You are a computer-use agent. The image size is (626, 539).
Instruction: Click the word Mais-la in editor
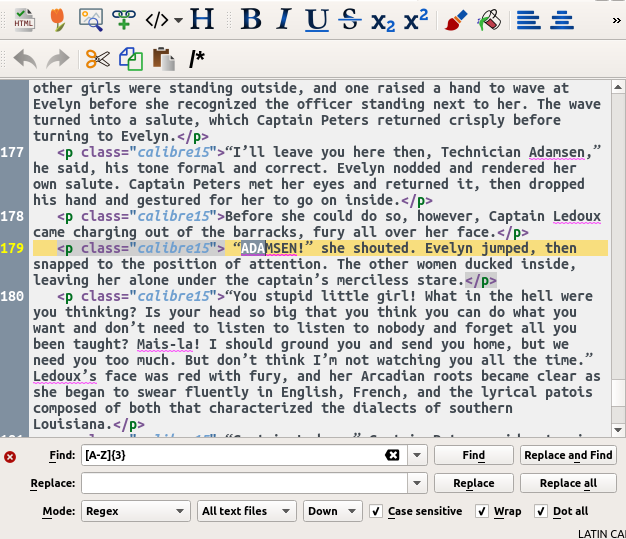165,344
